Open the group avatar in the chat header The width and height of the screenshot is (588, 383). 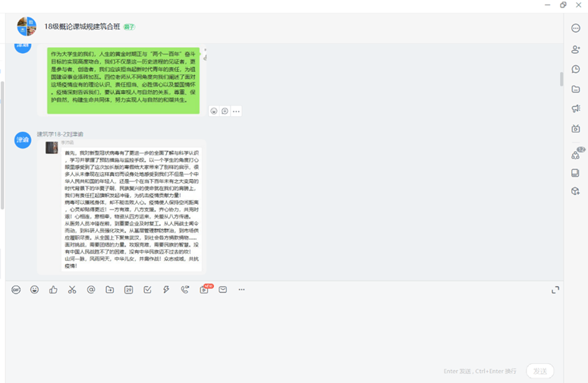(27, 27)
